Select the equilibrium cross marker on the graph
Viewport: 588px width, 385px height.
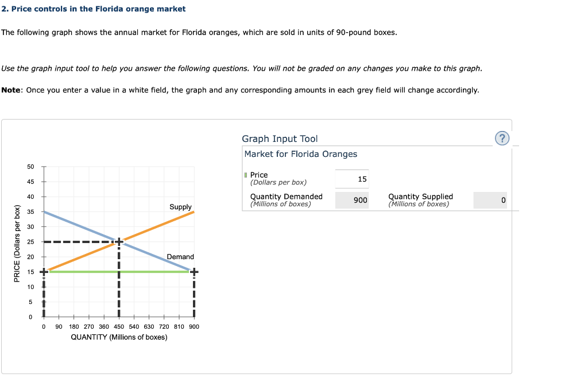119,241
